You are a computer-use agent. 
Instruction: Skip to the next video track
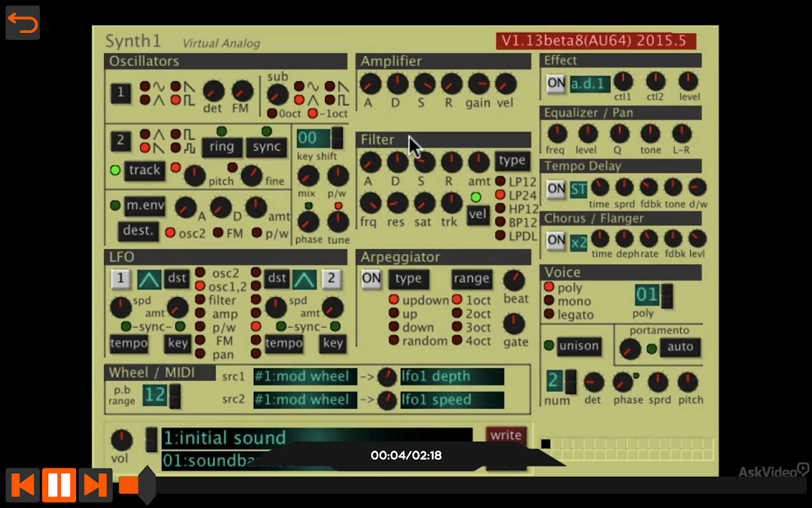pos(95,486)
